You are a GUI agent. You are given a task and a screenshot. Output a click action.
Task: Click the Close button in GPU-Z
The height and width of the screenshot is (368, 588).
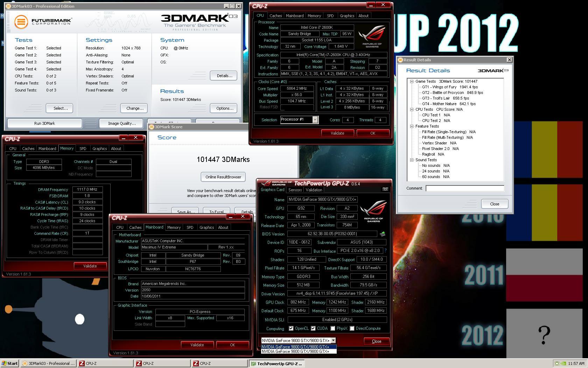tap(377, 341)
